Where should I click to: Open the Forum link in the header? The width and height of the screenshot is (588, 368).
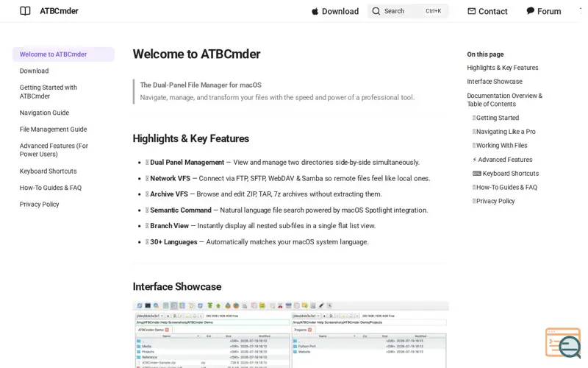[549, 11]
